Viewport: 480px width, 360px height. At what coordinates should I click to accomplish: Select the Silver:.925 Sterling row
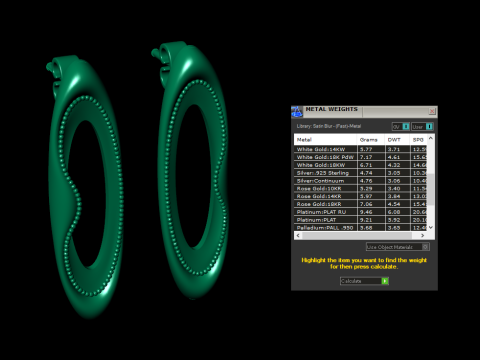[360, 173]
